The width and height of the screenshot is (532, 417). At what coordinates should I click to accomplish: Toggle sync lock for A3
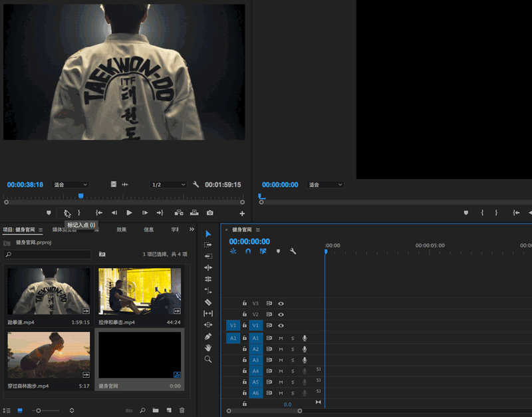point(269,360)
